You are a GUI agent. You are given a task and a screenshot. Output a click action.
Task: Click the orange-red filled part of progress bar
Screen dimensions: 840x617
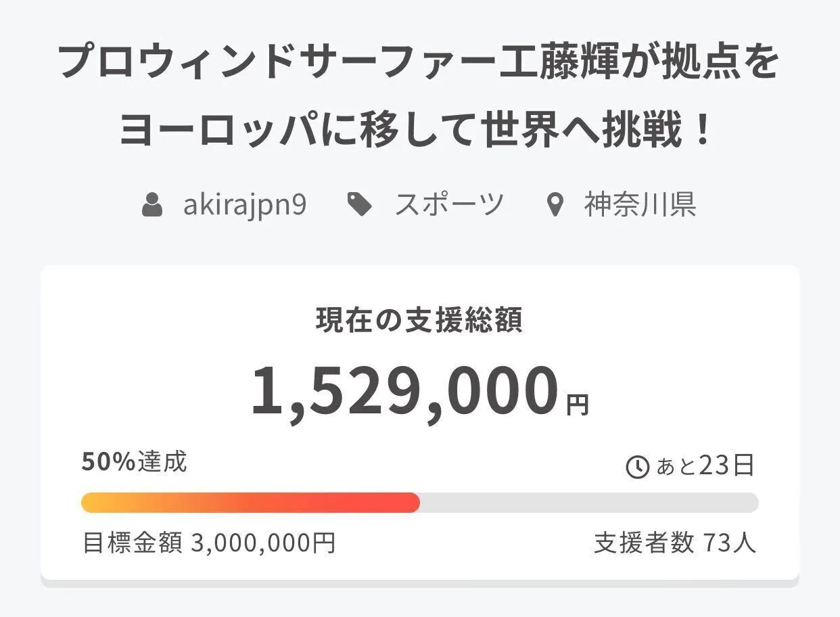click(250, 503)
